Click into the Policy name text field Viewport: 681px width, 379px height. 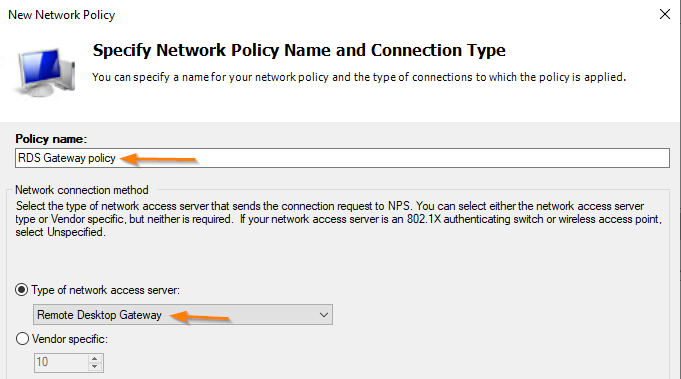(x=342, y=158)
